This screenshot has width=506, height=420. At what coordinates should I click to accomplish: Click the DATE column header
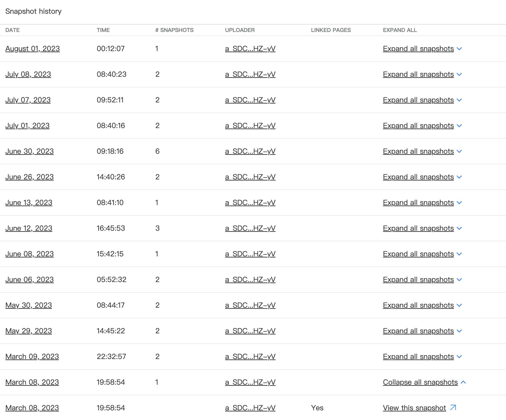(x=13, y=30)
